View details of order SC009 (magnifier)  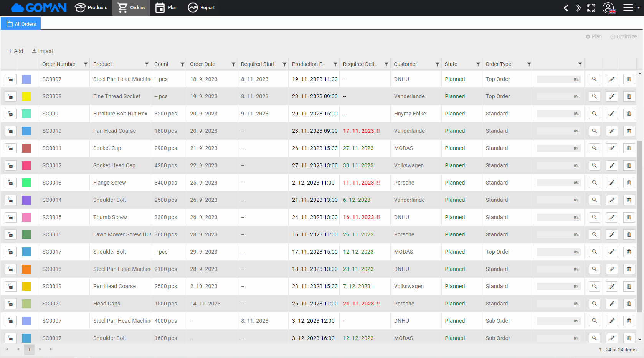click(x=594, y=114)
